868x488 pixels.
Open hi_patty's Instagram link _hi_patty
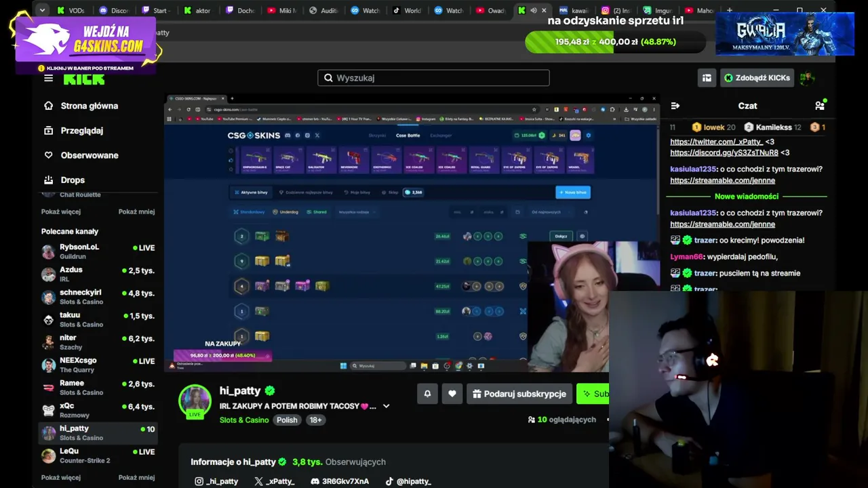pyautogui.click(x=217, y=481)
